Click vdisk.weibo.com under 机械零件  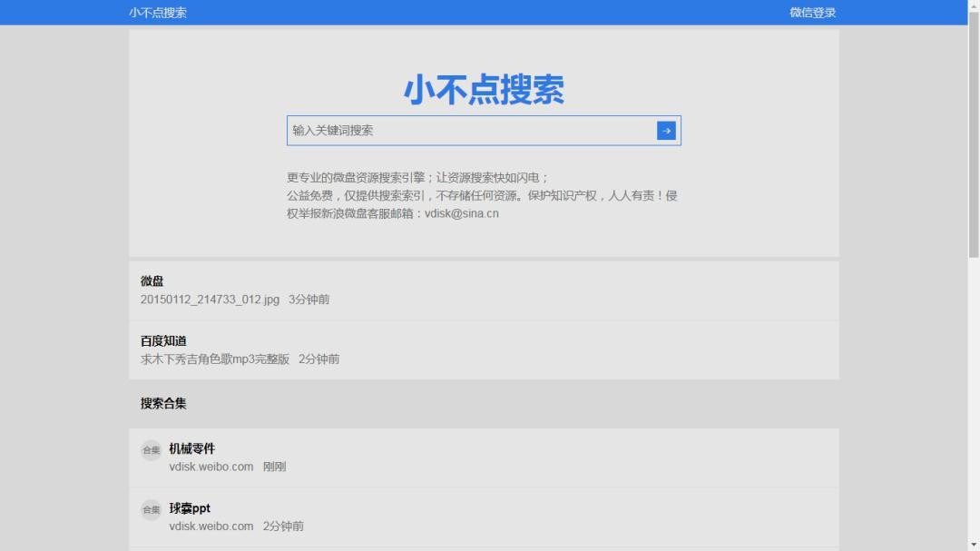211,467
